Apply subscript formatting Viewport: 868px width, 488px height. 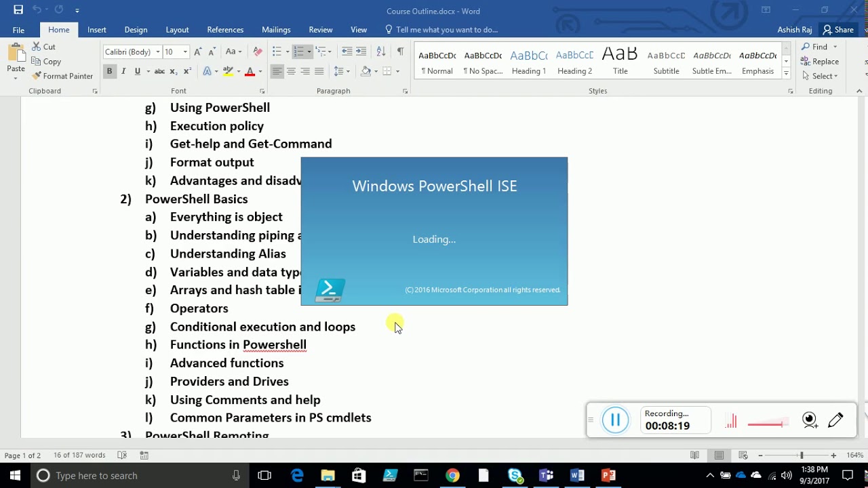point(174,71)
